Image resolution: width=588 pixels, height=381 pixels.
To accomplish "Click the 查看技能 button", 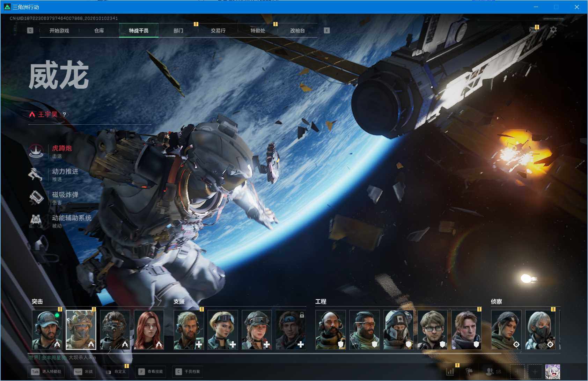I will 150,372.
